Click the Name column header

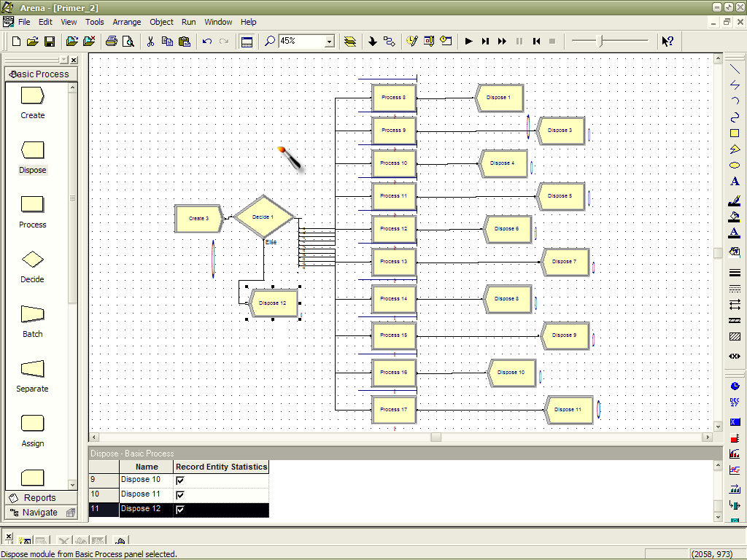point(146,467)
